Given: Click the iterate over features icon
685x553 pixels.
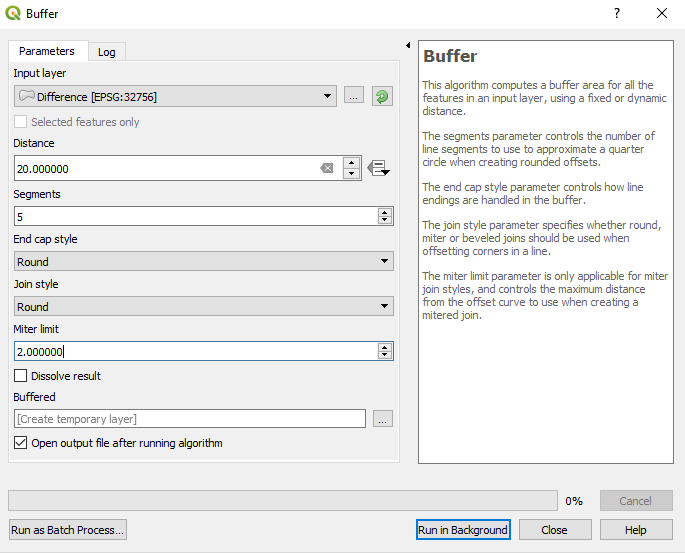Looking at the screenshot, I should click(381, 96).
